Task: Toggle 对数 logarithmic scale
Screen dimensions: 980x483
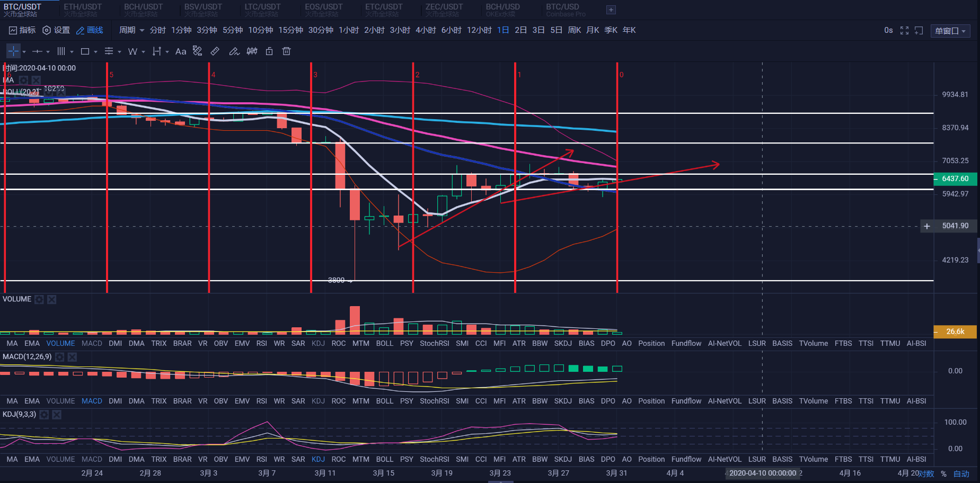Action: click(x=926, y=473)
